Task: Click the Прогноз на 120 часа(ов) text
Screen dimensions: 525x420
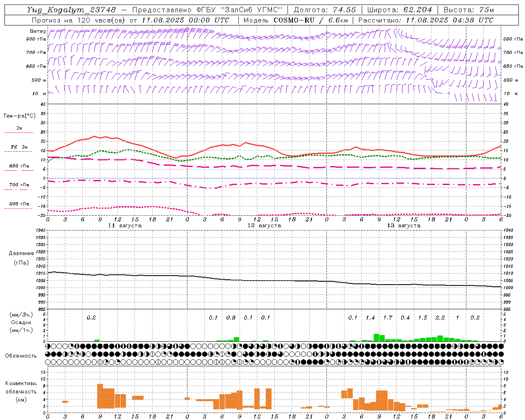Action: coord(79,20)
